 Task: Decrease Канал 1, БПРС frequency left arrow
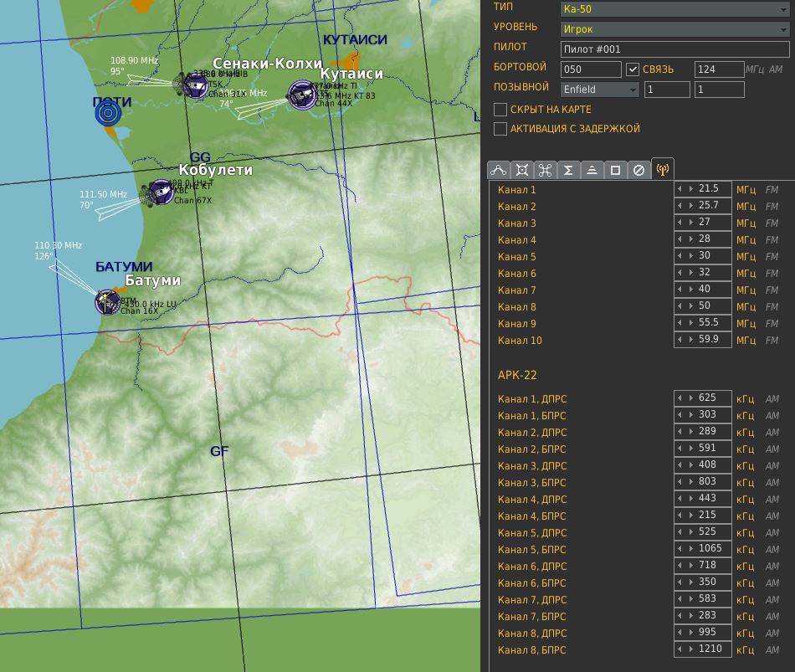[680, 415]
